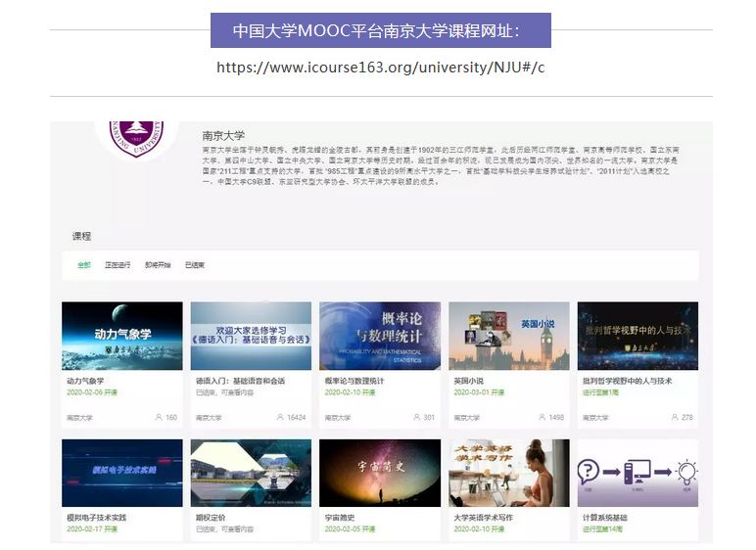
Task: Click 南京大学 label in the 英国小说 card
Action: [466, 418]
